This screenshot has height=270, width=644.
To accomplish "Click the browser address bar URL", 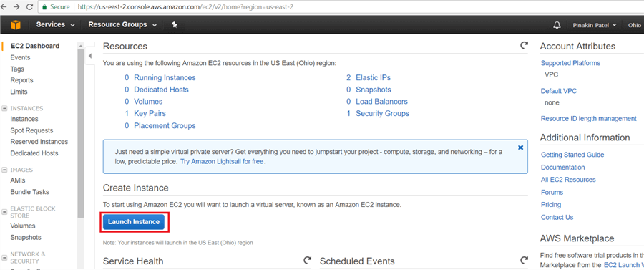I will (x=185, y=7).
